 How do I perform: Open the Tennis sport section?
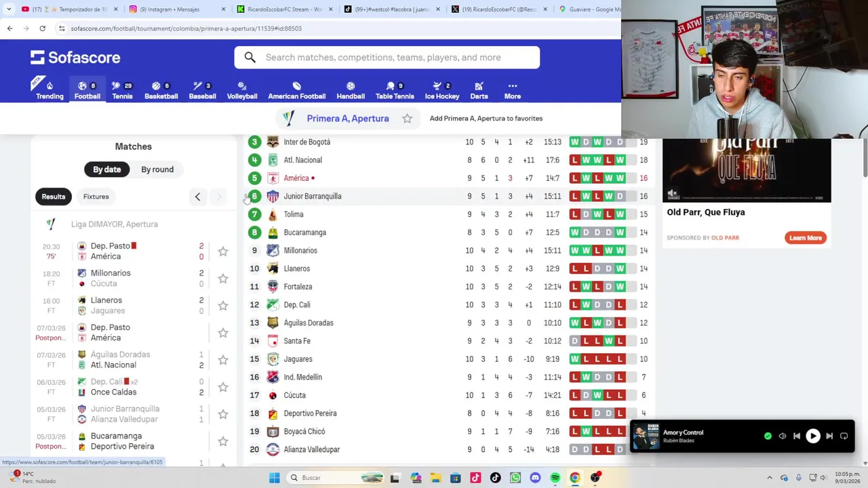(x=122, y=90)
